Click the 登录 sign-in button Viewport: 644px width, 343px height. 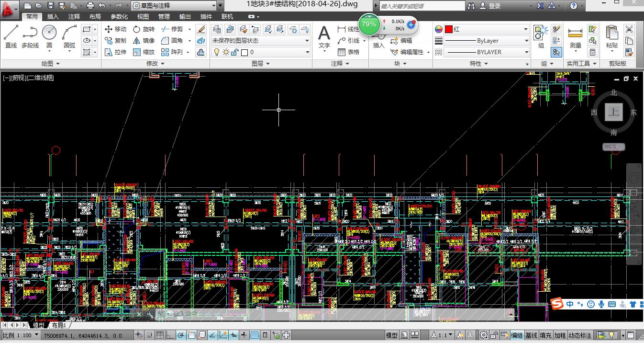491,6
